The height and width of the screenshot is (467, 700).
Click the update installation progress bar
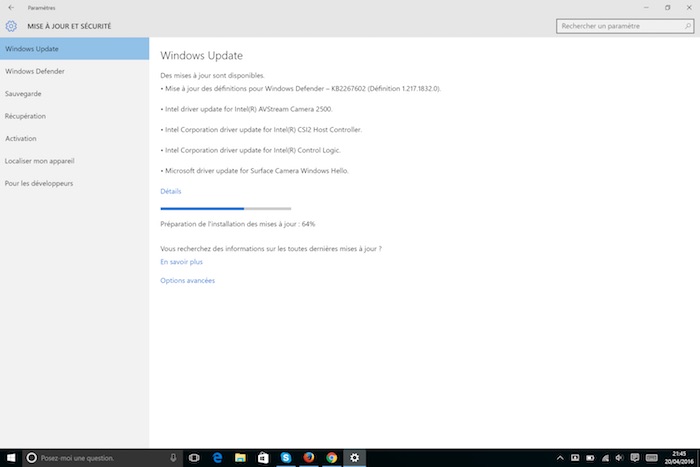(216, 208)
